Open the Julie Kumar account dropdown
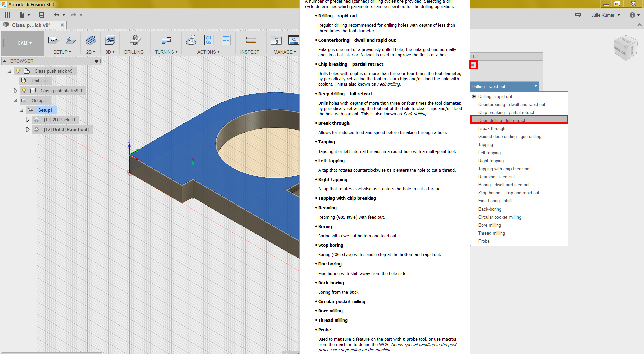Viewport: 644px width, 354px height. click(x=606, y=15)
